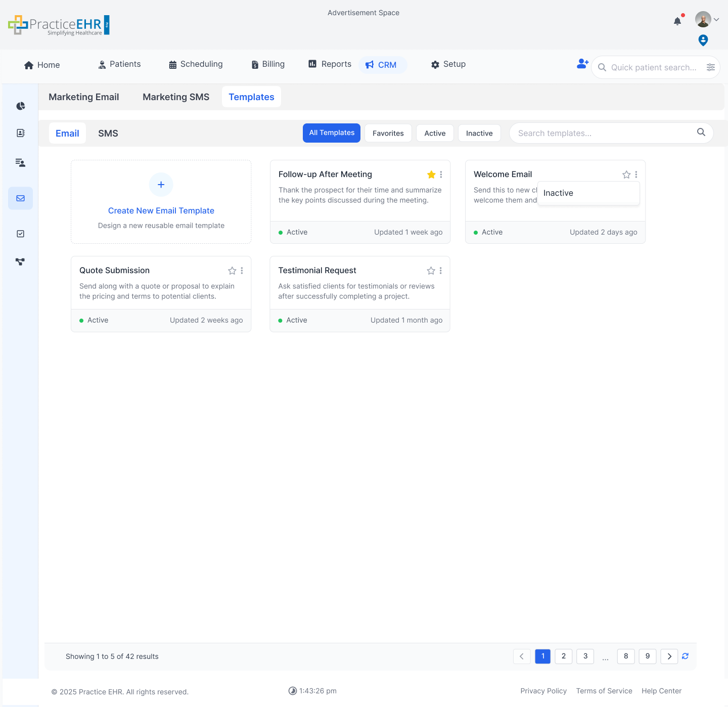The width and height of the screenshot is (728, 707).
Task: Star the Quote Submission template
Action: pos(232,271)
